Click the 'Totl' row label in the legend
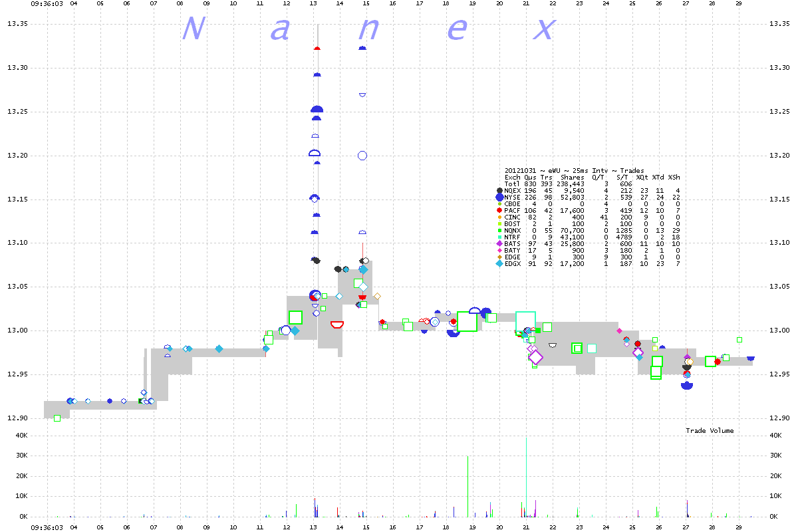Screen dimensions: 798x532 click(513, 184)
